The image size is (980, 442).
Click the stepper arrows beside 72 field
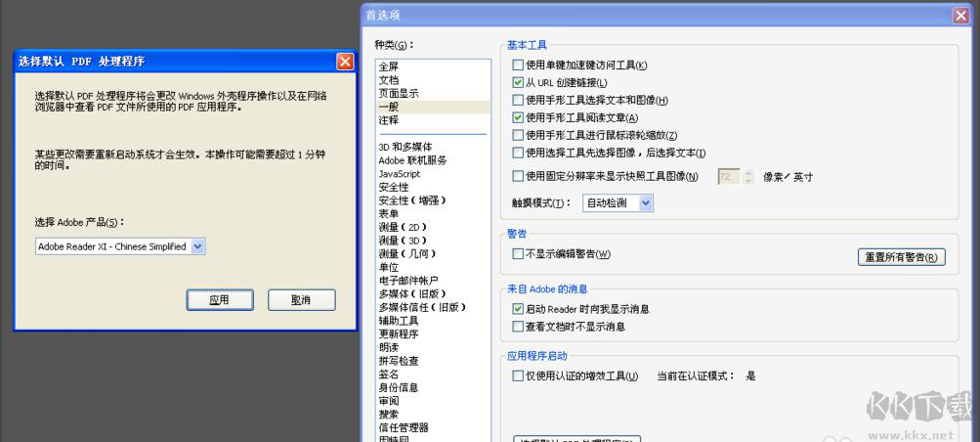(747, 177)
